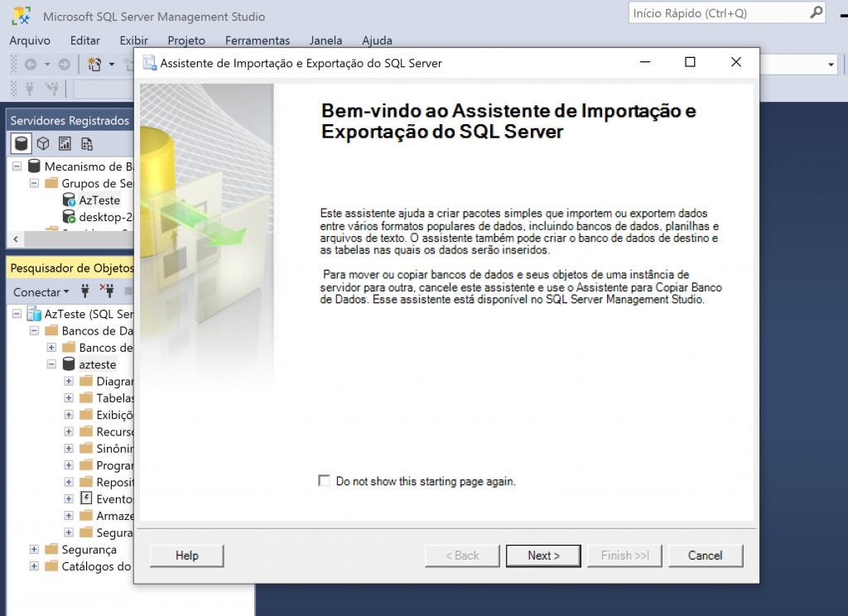848x616 pixels.
Task: Open the Arquivo menu
Action: pyautogui.click(x=30, y=41)
